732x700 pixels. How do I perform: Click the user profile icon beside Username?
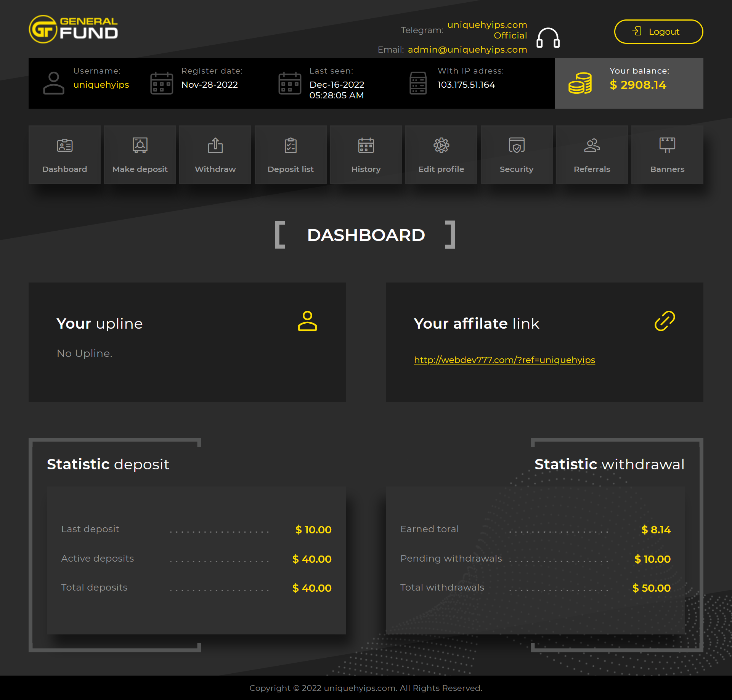[53, 83]
